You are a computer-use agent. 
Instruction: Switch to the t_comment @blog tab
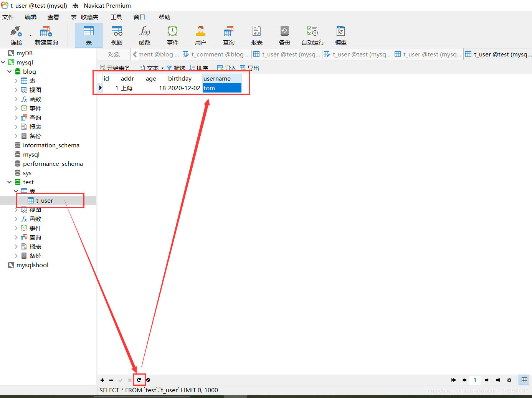pos(216,54)
